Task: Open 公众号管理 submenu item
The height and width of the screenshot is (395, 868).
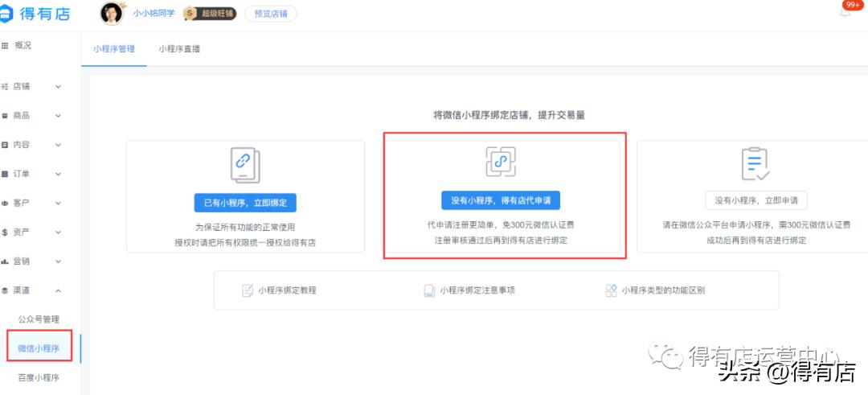Action: [x=39, y=319]
